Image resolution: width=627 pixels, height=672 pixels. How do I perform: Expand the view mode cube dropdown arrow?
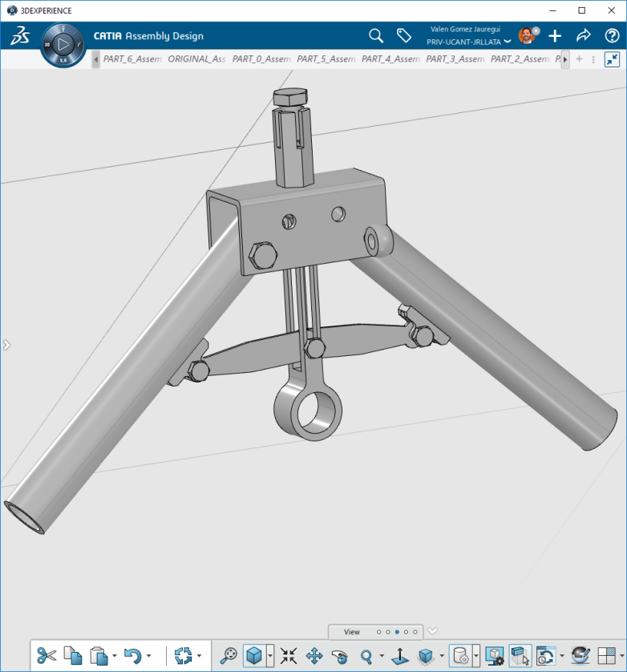[270, 656]
